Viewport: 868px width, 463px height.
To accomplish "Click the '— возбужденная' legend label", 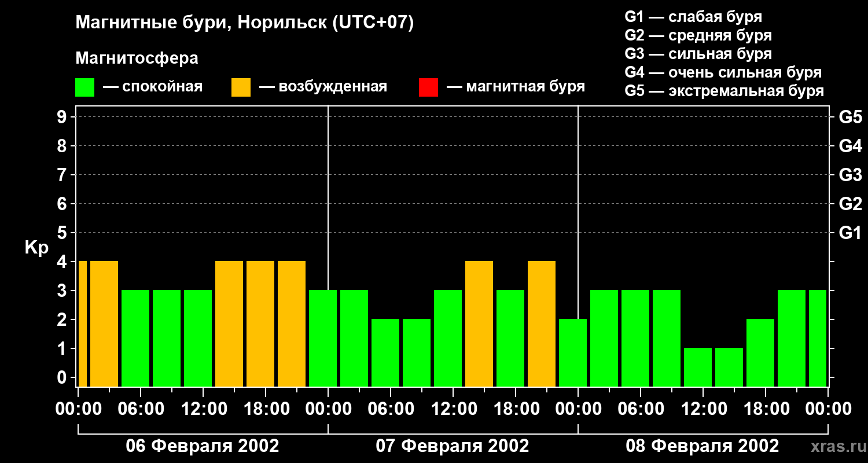I will [x=323, y=87].
